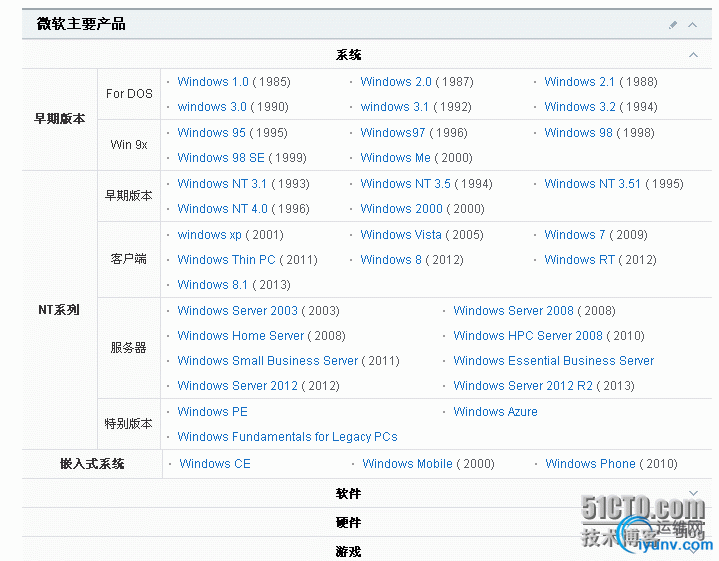Select the 系统 section header
This screenshot has width=719, height=561.
(x=348, y=55)
